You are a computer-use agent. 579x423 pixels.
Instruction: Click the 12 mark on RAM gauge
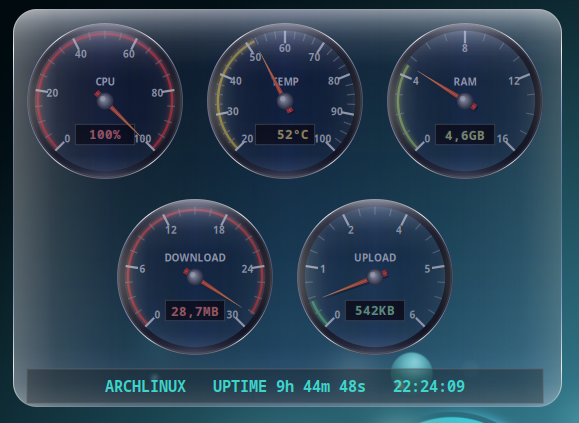(514, 81)
